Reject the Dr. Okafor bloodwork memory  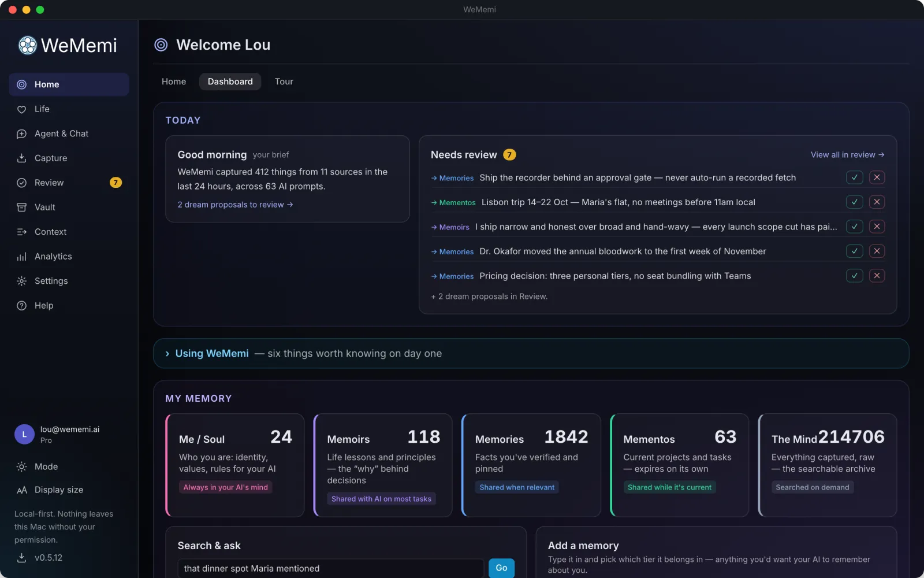coord(877,251)
